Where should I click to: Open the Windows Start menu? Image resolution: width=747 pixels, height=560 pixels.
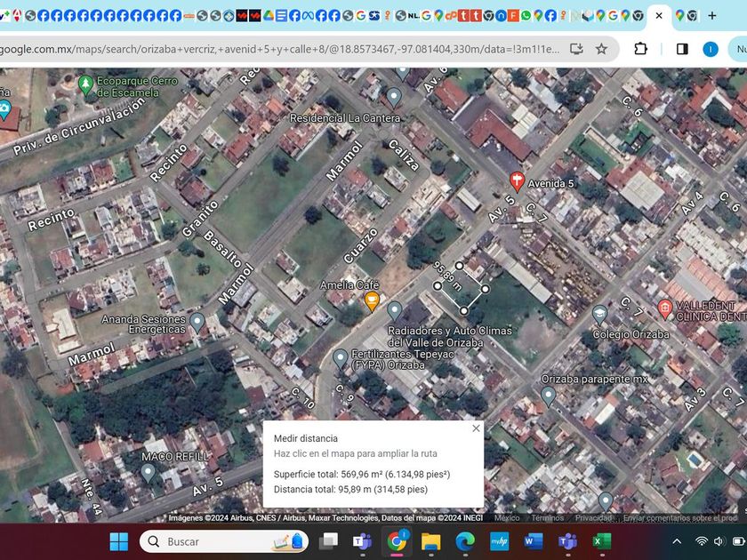tap(119, 541)
